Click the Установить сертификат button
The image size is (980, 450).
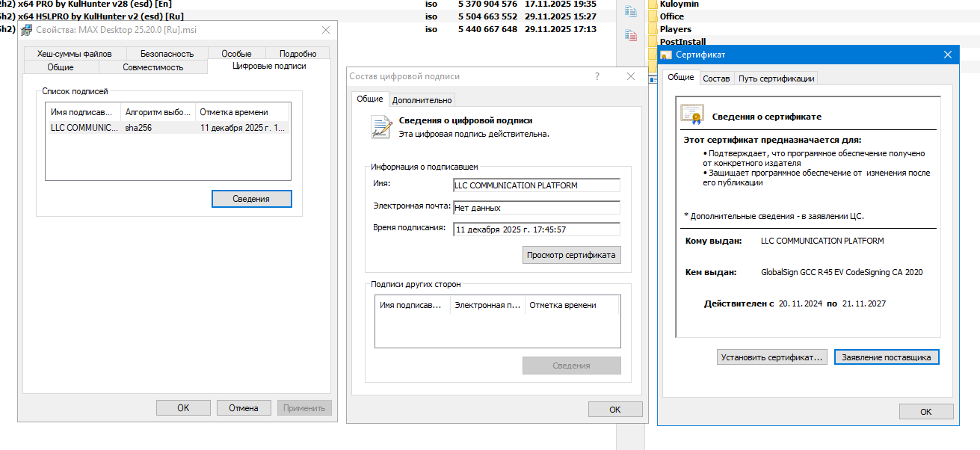point(771,357)
